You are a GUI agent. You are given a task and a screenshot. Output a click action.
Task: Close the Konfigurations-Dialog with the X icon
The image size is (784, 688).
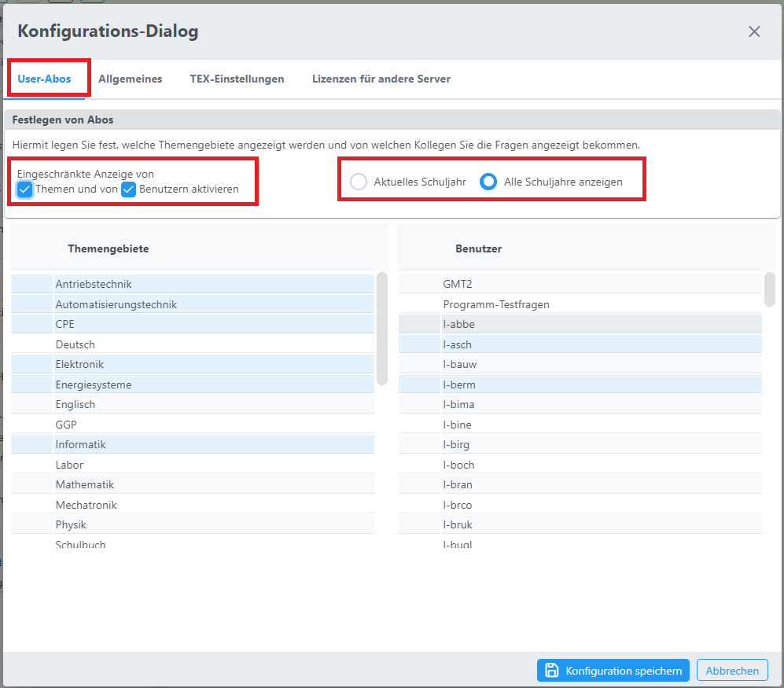click(754, 31)
